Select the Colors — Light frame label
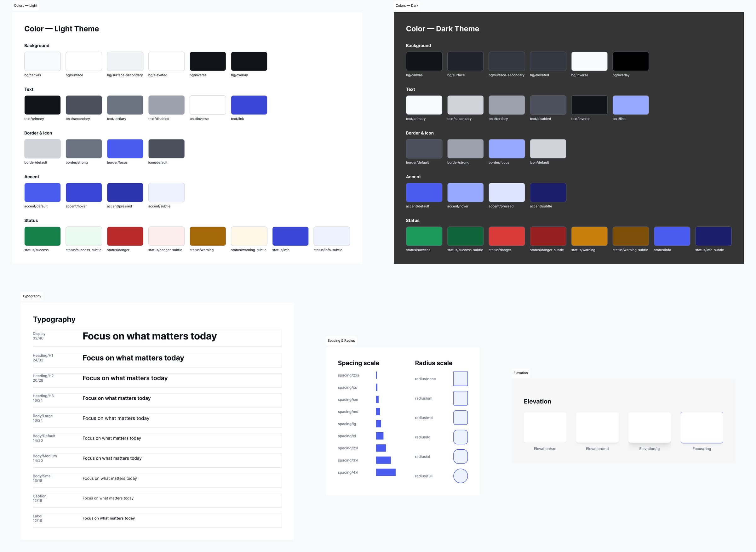756x552 pixels. tap(26, 6)
